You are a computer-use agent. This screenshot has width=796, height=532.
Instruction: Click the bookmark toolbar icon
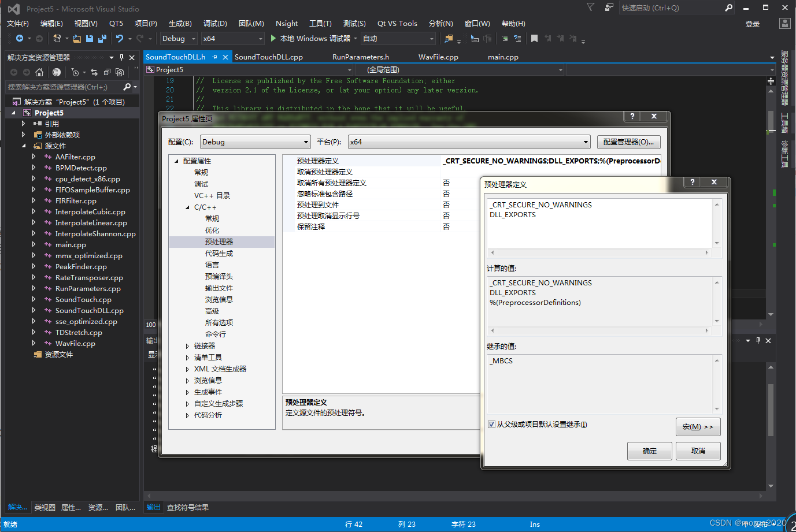(x=534, y=39)
